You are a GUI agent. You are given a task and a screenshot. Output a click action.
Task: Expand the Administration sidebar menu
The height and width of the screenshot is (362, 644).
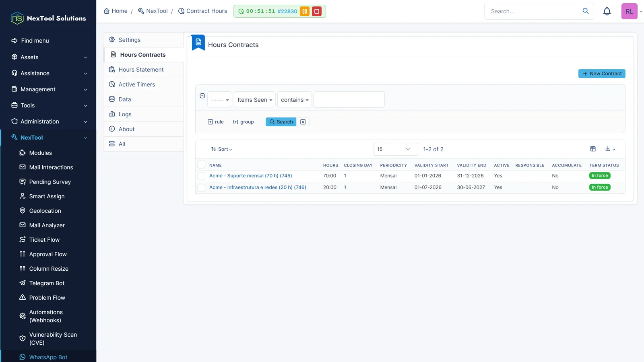(48, 121)
